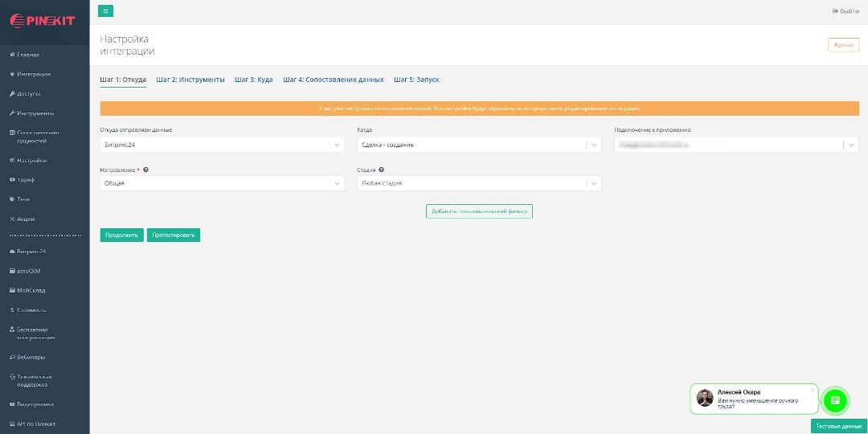Image resolution: width=868 pixels, height=434 pixels.
Task: Expand the Подключение к приложению dropdown
Action: click(x=735, y=145)
